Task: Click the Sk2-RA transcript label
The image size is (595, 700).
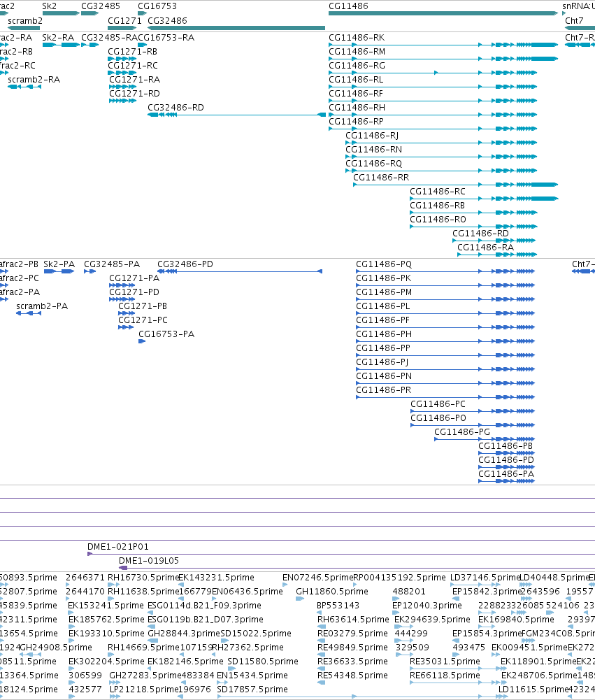Action: 58,38
